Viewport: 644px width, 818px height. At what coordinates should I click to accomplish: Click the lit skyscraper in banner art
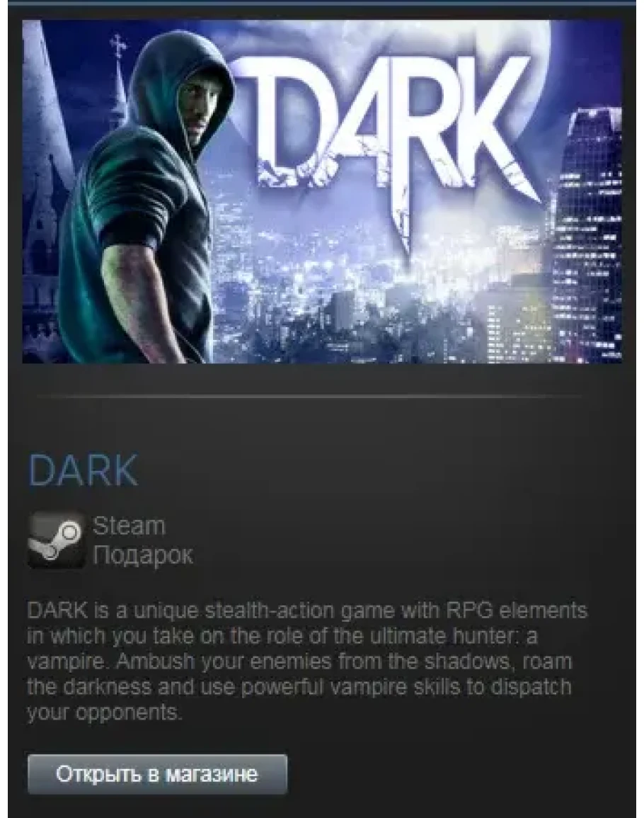point(587,234)
